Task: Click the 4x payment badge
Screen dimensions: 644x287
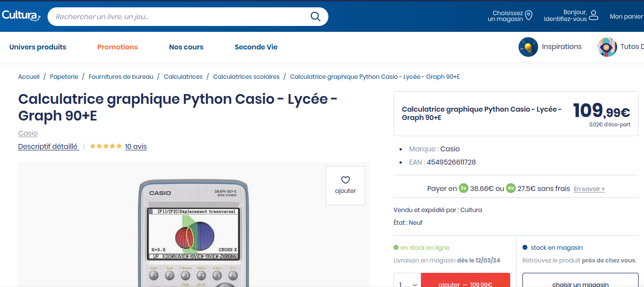Action: click(x=511, y=189)
